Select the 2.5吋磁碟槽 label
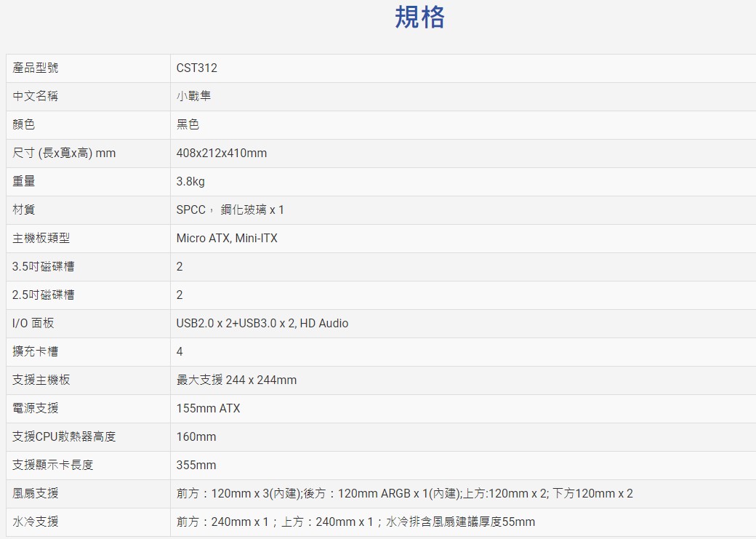Screen dimensions: 756x539 (x=44, y=295)
